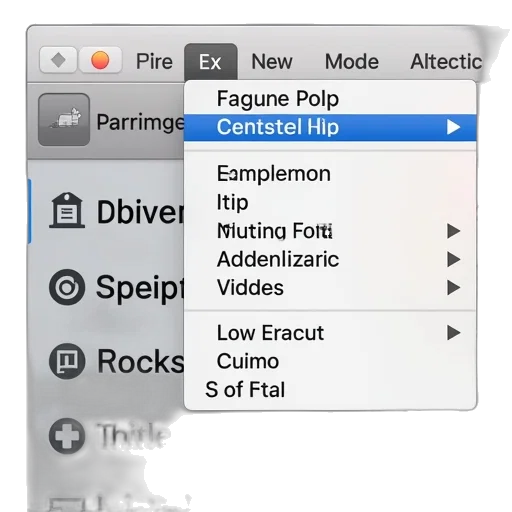Screen dimensions: 512x512
Task: Open the Viddes submenu arrow
Action: [453, 287]
